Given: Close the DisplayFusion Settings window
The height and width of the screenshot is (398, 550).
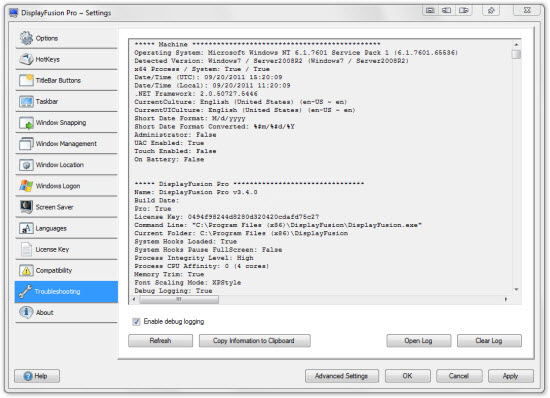Looking at the screenshot, I should point(527,11).
